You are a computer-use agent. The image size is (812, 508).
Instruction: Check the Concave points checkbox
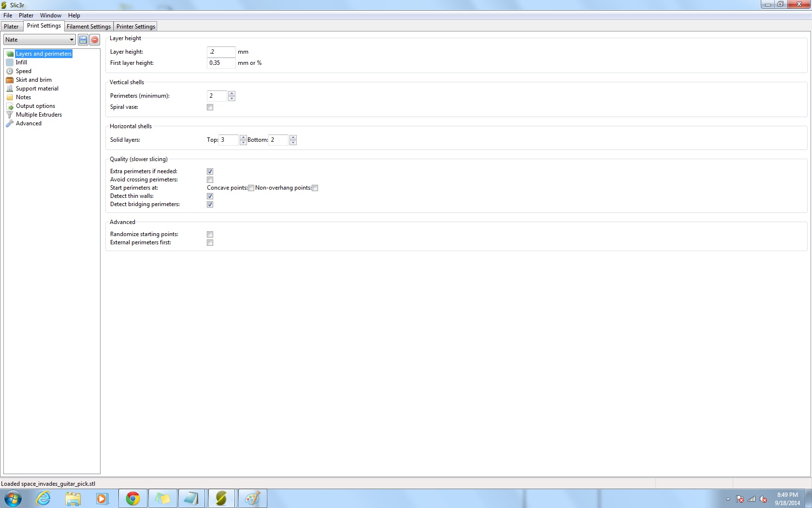(x=251, y=188)
